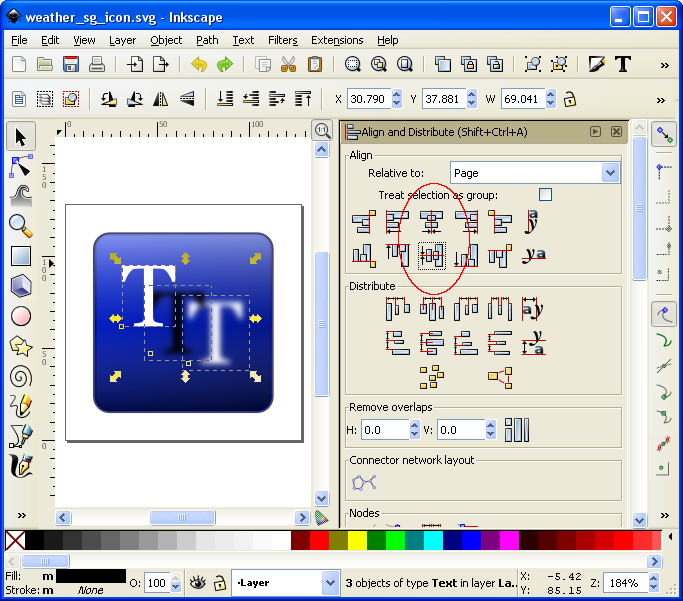Toggle snap to smooth nodes button
Viewport: 683px width, 601px height.
click(664, 418)
